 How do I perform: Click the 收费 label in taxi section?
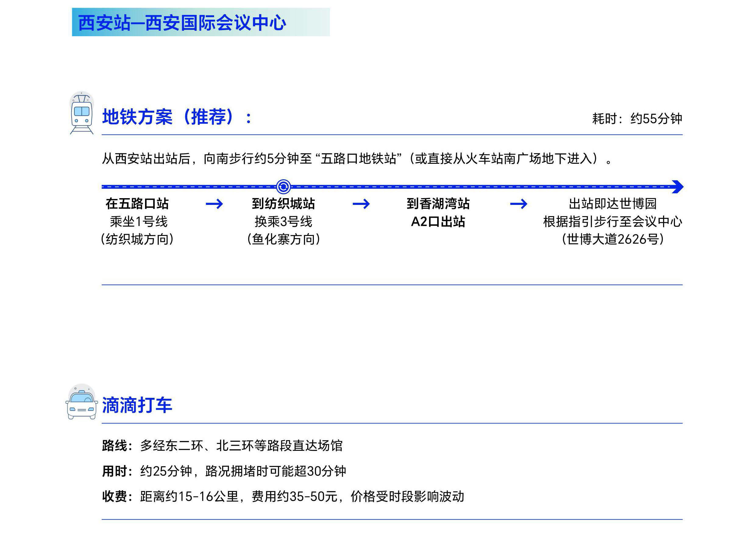pyautogui.click(x=115, y=496)
